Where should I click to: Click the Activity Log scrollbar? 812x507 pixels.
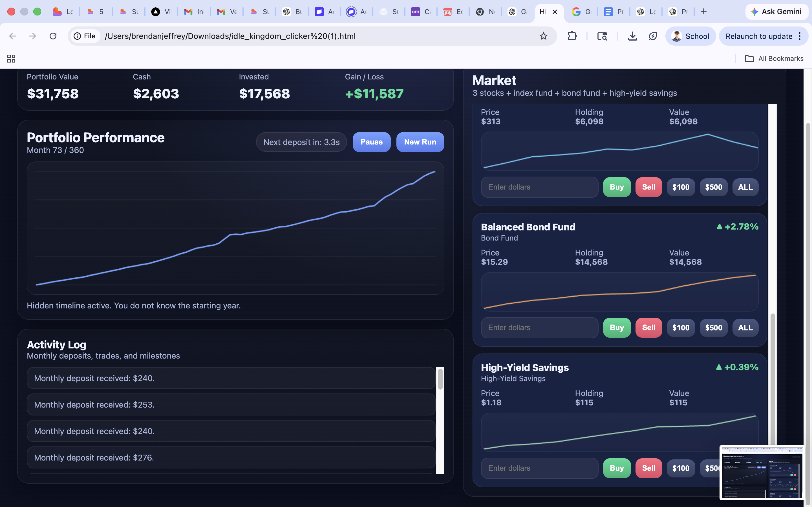[440, 379]
